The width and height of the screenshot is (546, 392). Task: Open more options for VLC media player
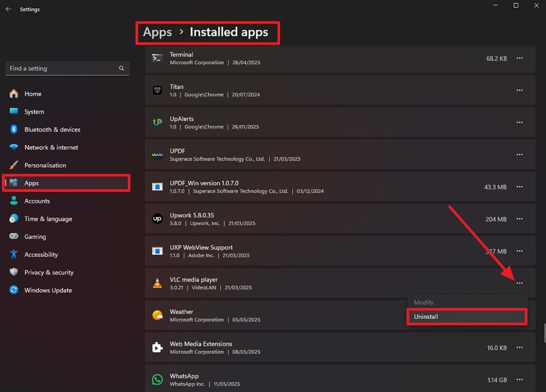(520, 283)
